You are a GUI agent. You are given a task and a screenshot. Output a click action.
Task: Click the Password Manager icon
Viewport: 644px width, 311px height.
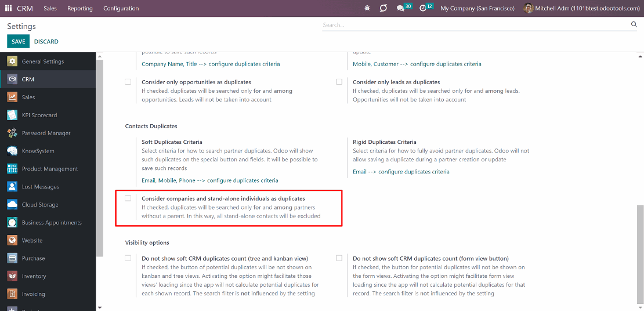[x=12, y=133]
